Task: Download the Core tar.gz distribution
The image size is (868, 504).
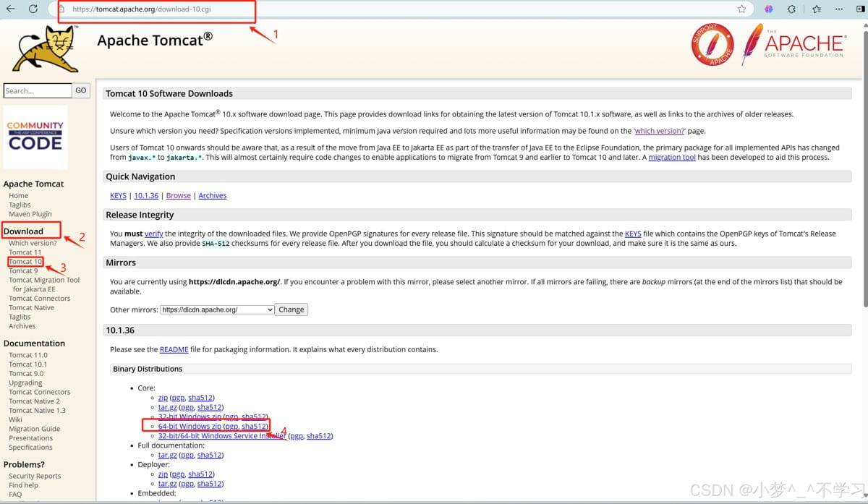Action: (168, 407)
